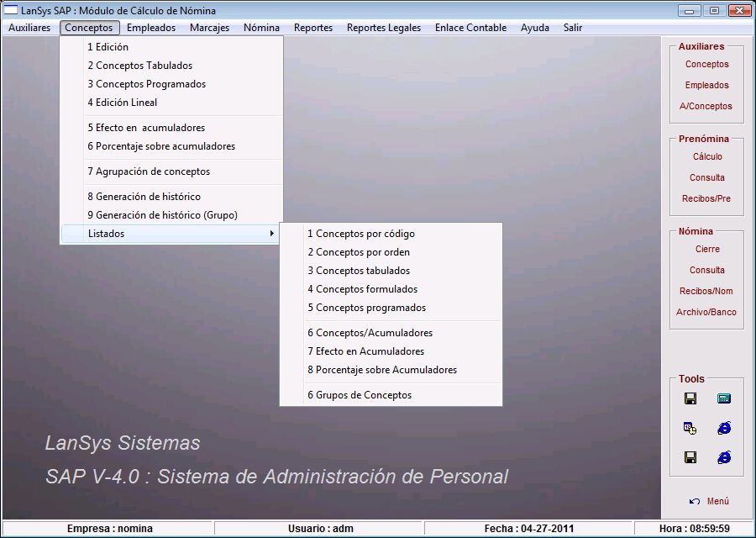Click the return arrow icon next to Menú

click(695, 501)
